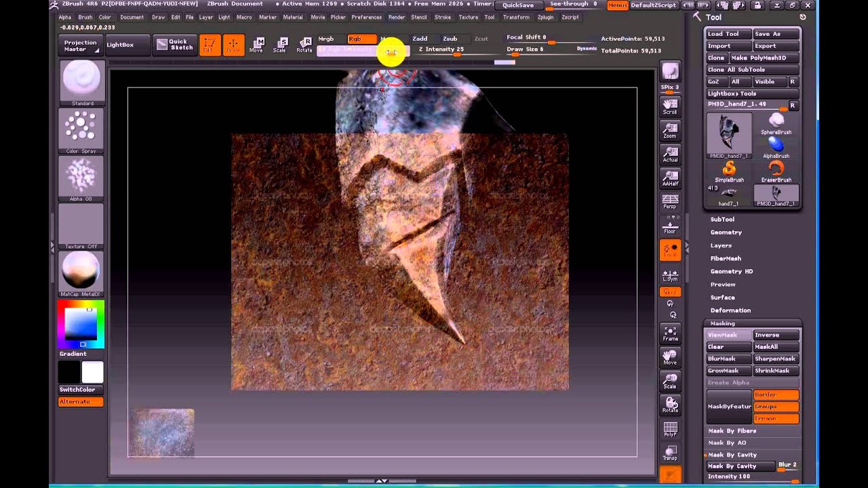Open the Texture Off slot
Image resolution: width=868 pixels, height=488 pixels.
tap(81, 226)
